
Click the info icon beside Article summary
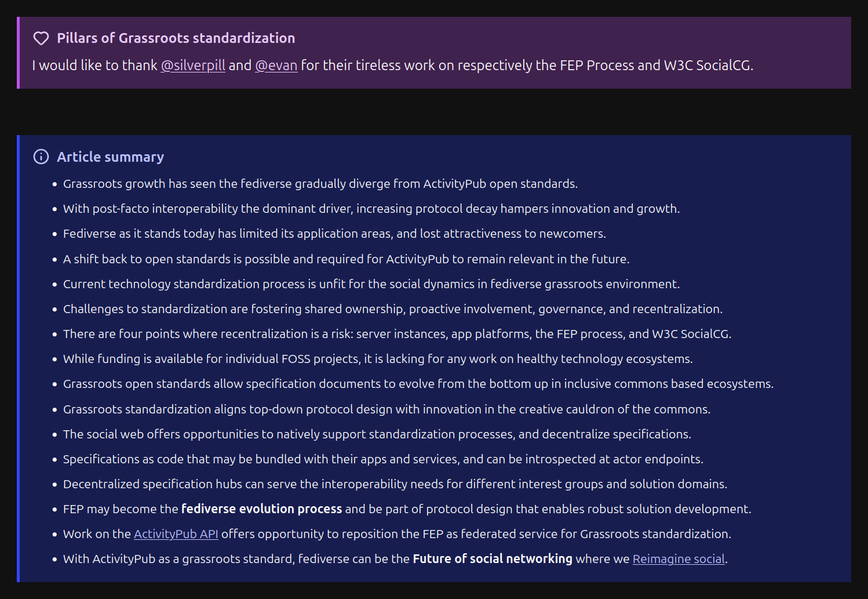pos(41,157)
